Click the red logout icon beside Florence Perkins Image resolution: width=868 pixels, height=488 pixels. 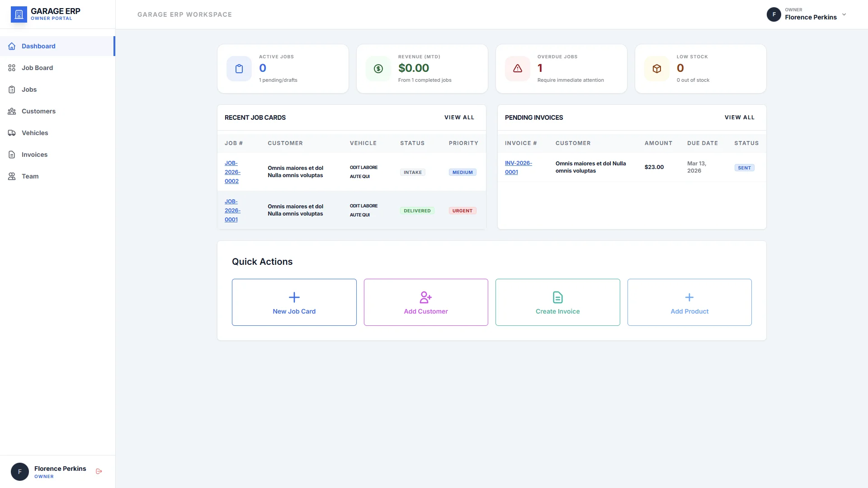(x=99, y=471)
